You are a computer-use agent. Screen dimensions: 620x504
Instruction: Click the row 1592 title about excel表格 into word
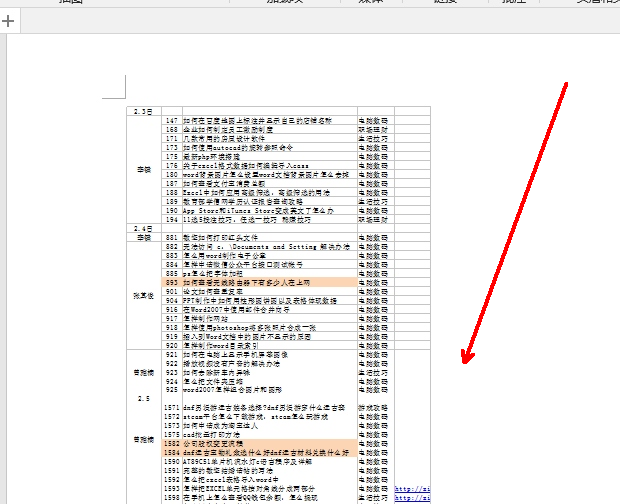point(231,480)
